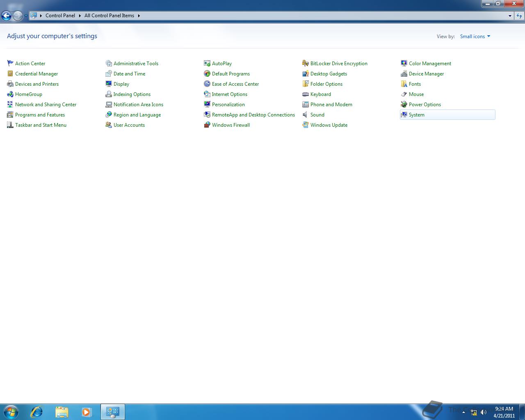Click the Windows Update link text
525x420 pixels.
pyautogui.click(x=329, y=125)
